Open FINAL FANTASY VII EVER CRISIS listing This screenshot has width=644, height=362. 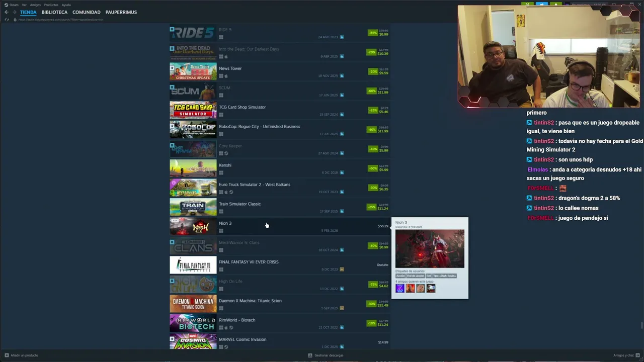point(280,265)
